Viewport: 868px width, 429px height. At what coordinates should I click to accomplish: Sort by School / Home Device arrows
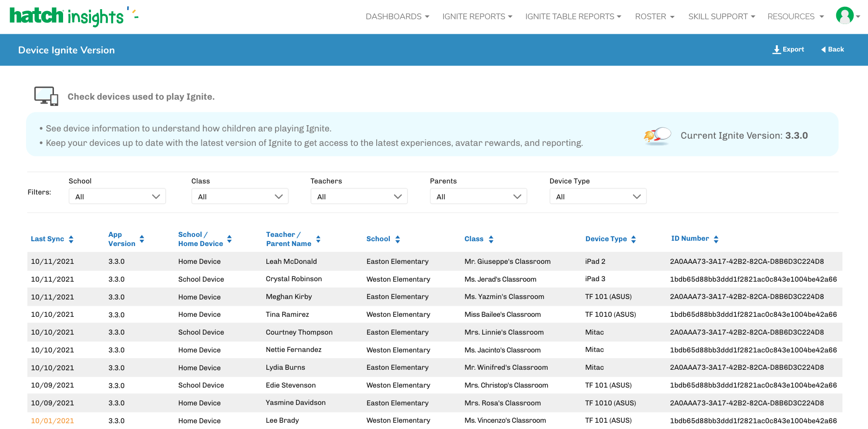229,239
